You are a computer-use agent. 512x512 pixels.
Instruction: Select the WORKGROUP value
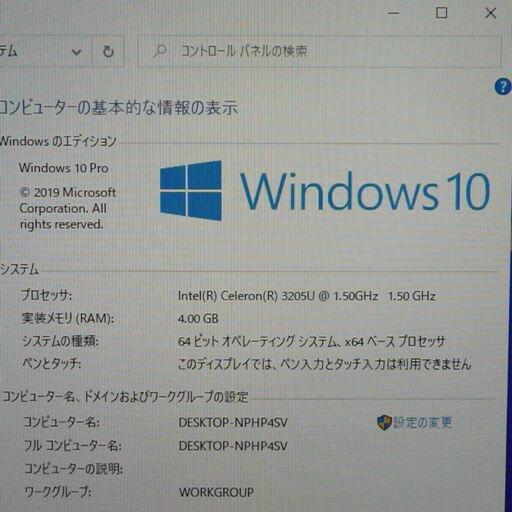pyautogui.click(x=216, y=492)
